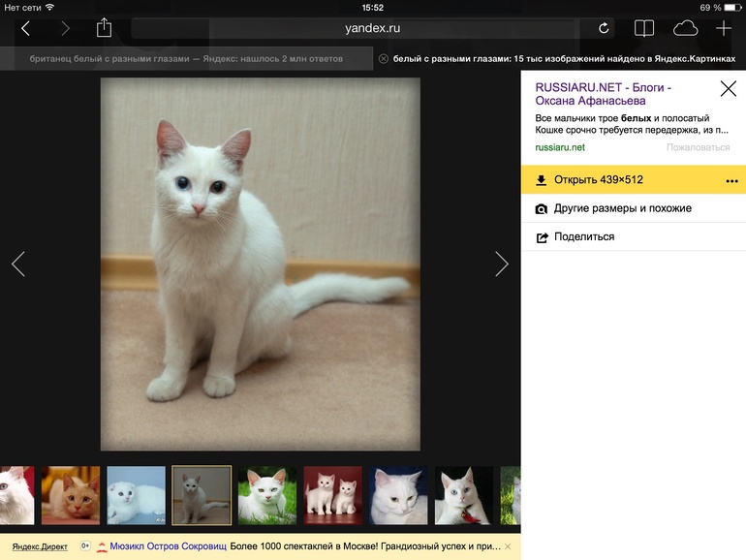The width and height of the screenshot is (746, 560).
Task: Select Другие размеры и похожие
Action: pyautogui.click(x=622, y=208)
